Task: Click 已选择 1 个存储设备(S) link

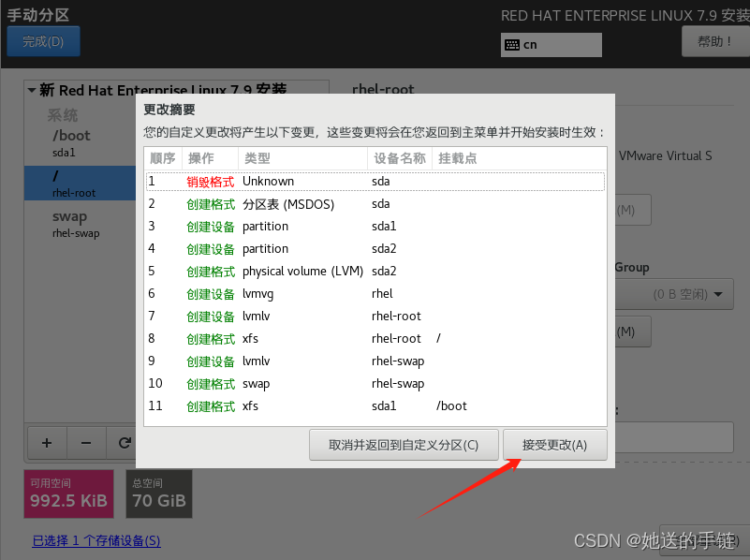Action: pos(96,541)
